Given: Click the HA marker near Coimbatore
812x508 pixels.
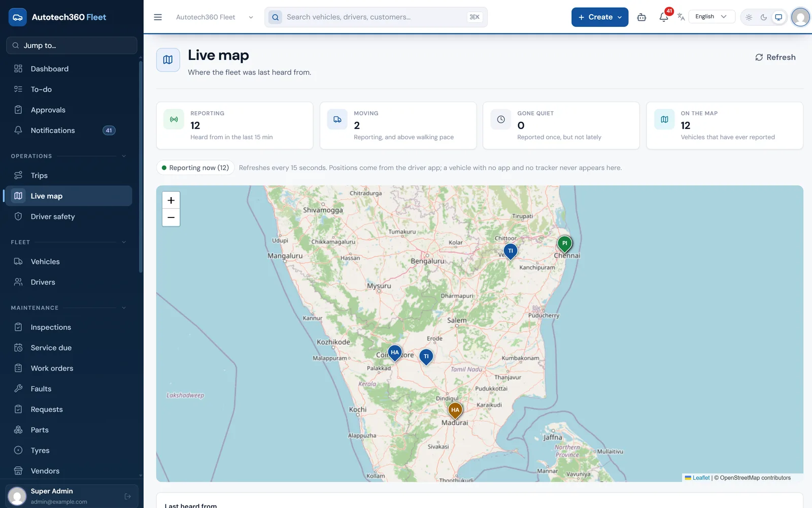Looking at the screenshot, I should (394, 353).
